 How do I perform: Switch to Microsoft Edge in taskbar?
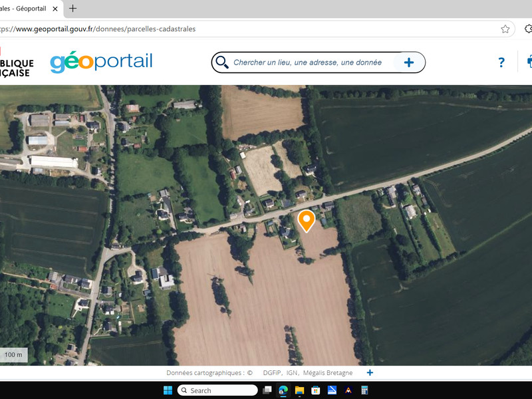coord(283,390)
